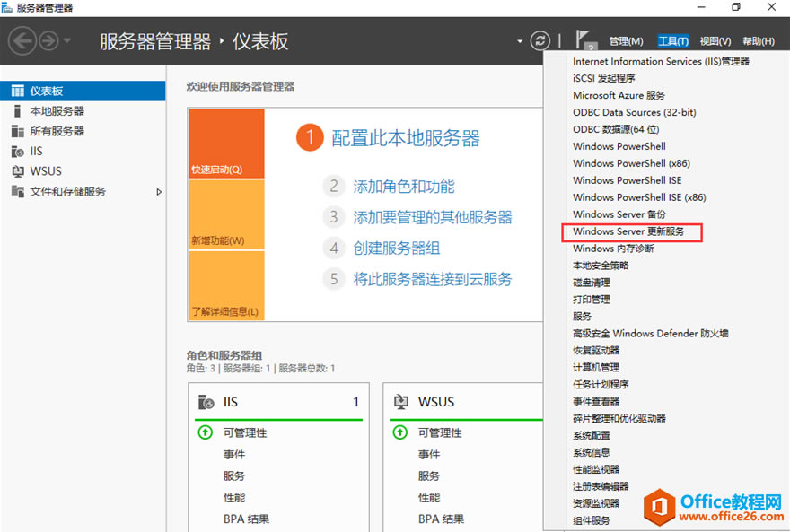Open 事件 in IIS tile
The image size is (790, 532).
234,455
